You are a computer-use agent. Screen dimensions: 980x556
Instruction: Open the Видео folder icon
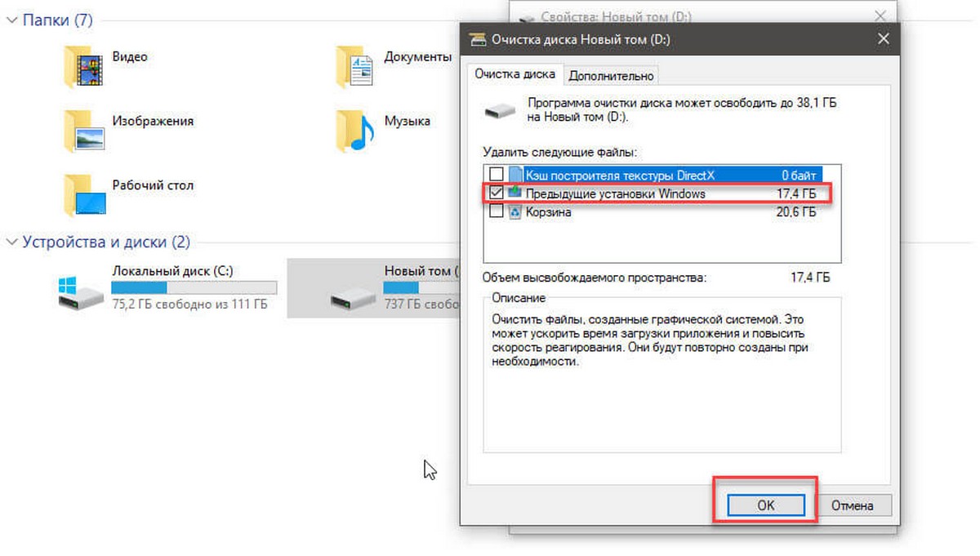(x=83, y=65)
